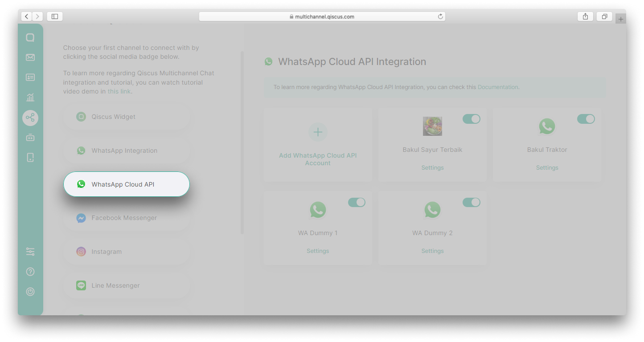
Task: Disable the Bakul Traktor toggle
Action: [586, 119]
